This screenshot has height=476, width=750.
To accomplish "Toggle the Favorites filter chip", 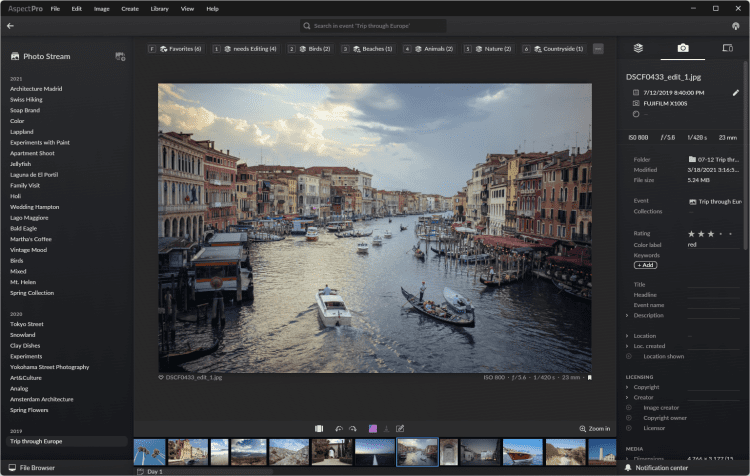I will click(x=175, y=48).
